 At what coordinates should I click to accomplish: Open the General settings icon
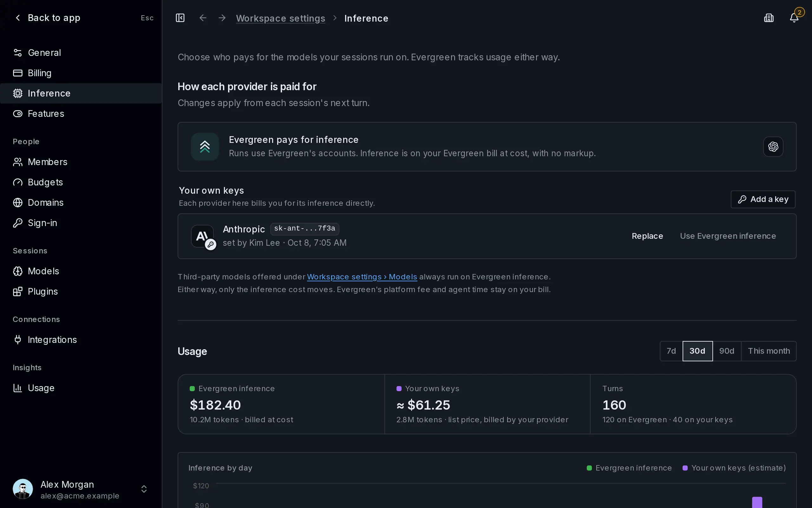coord(18,53)
